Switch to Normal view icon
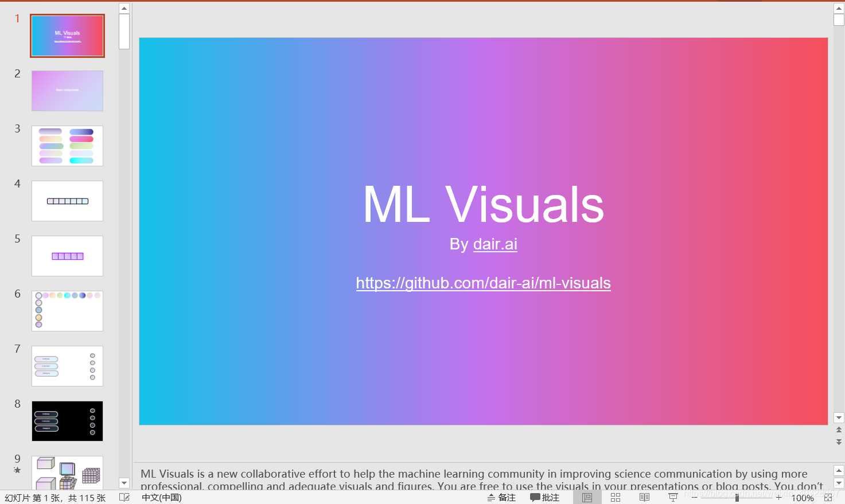 (x=587, y=498)
